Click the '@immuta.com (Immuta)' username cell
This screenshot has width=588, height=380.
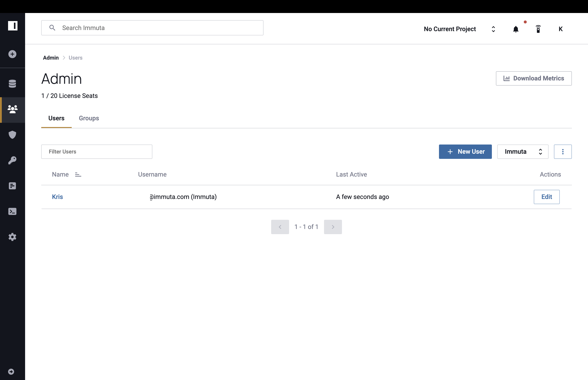tap(183, 197)
